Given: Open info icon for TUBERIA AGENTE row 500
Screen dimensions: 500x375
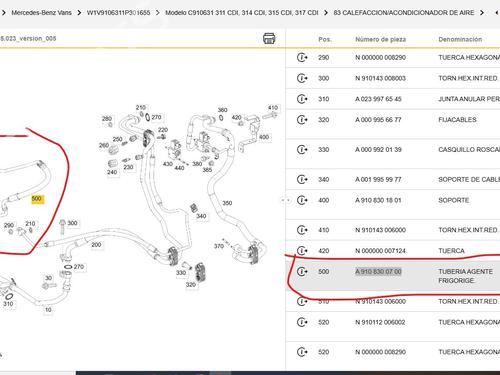Looking at the screenshot, I should click(302, 272).
